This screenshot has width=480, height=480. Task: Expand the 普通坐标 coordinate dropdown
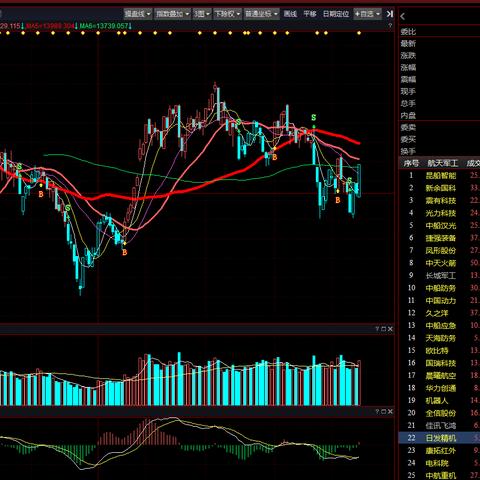coord(261,14)
